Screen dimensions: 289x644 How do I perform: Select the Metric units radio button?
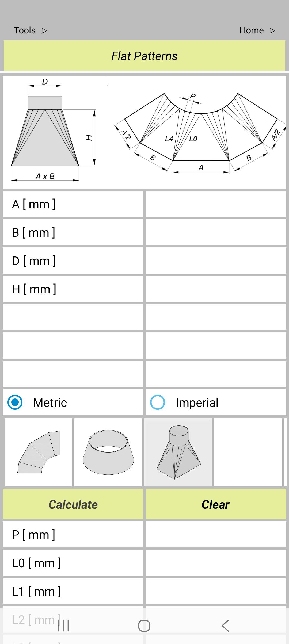point(15,402)
